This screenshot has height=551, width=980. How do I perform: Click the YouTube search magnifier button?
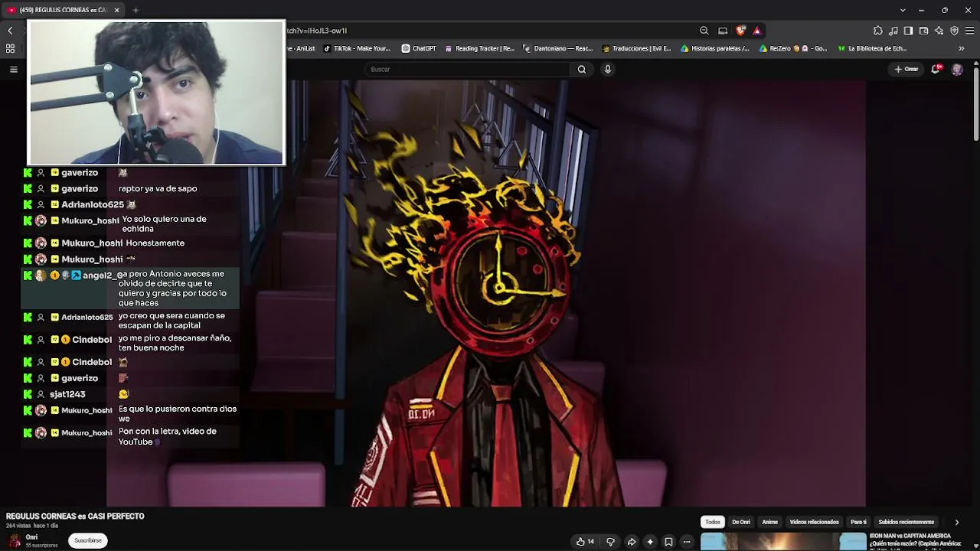582,70
